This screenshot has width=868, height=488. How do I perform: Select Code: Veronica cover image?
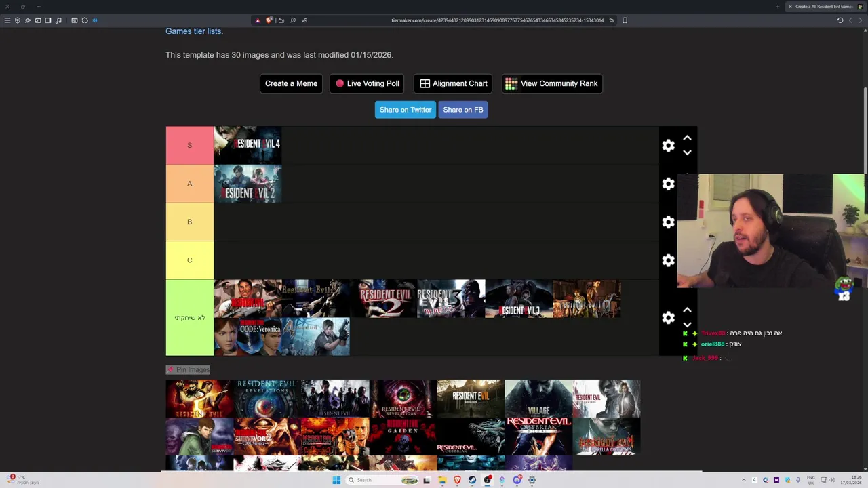[x=248, y=336]
